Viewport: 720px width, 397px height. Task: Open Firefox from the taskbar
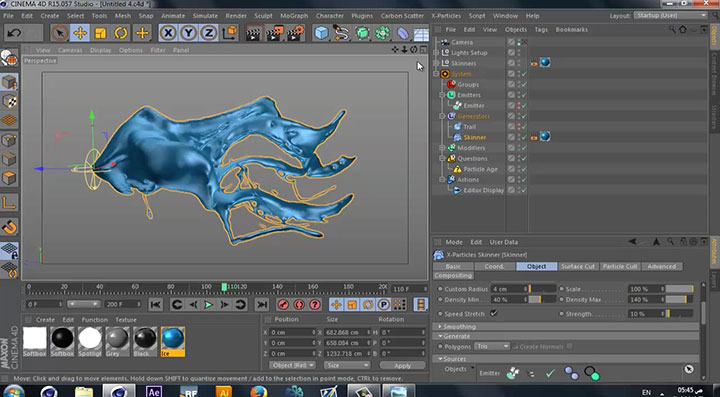(x=259, y=391)
